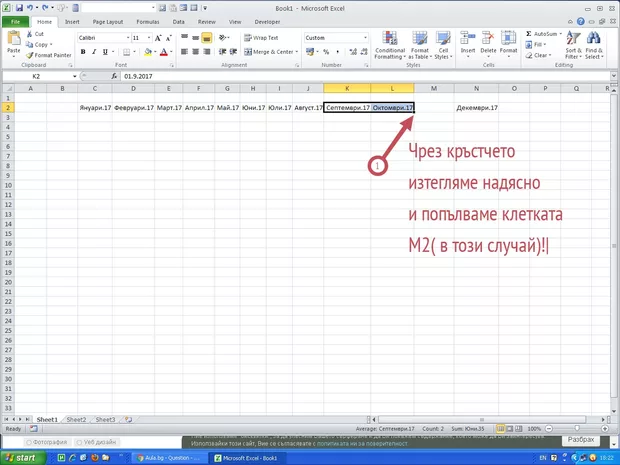Image resolution: width=620 pixels, height=465 pixels.
Task: Expand the Custom number format dropdown
Action: 366,37
